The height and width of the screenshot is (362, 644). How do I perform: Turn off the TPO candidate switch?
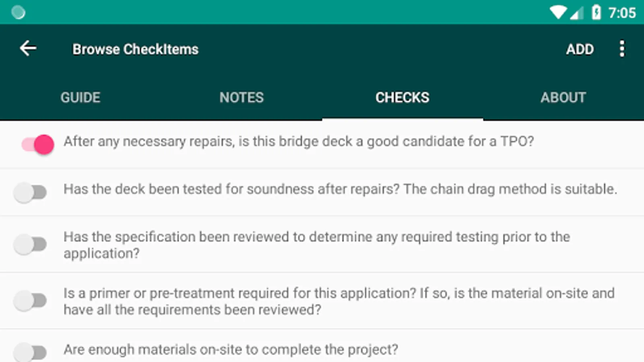click(38, 144)
